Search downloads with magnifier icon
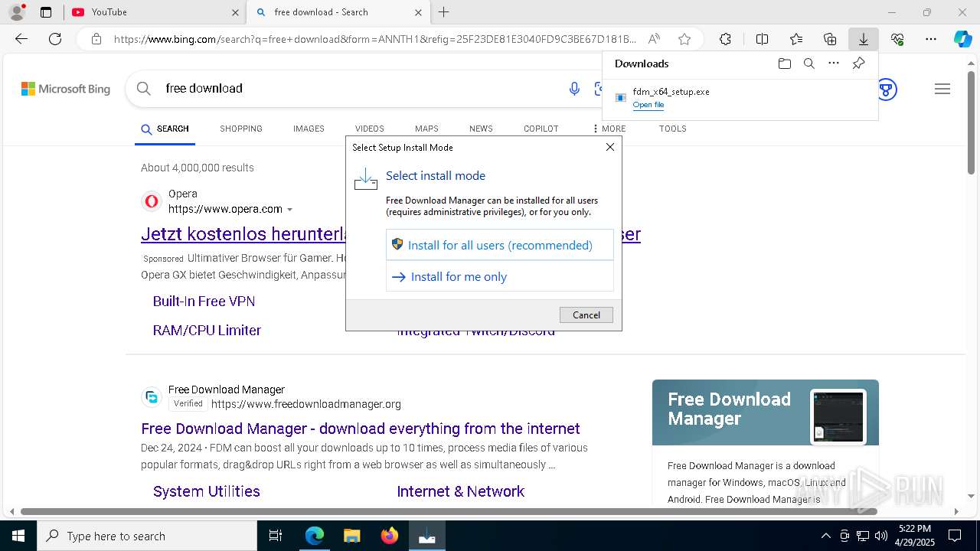Viewport: 980px width, 551px height. click(808, 64)
